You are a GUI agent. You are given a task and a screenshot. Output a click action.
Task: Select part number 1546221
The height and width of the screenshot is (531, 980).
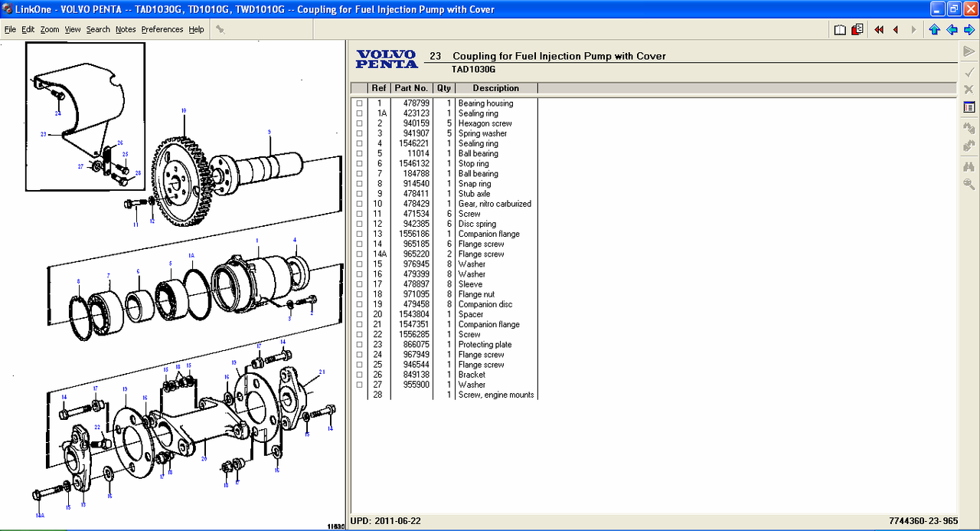[x=414, y=143]
